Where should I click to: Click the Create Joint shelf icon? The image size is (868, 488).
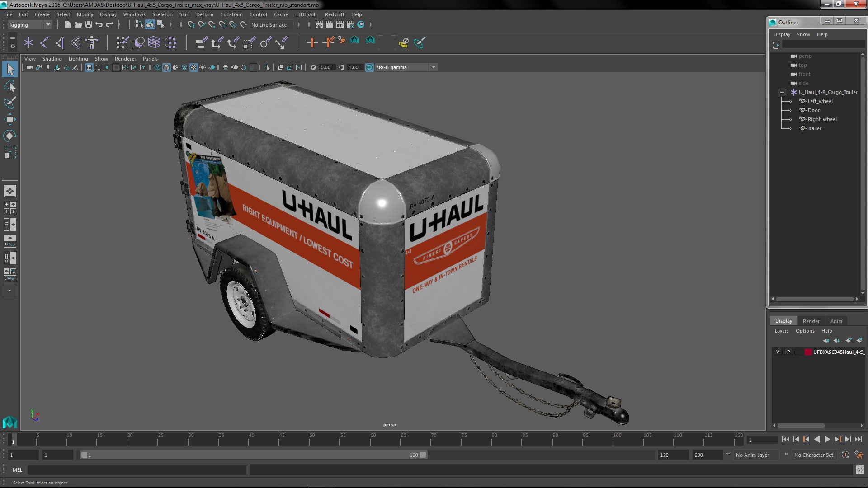44,42
